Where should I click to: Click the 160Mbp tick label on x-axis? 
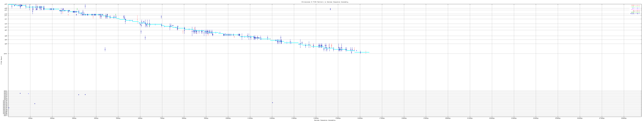(x=360, y=118)
